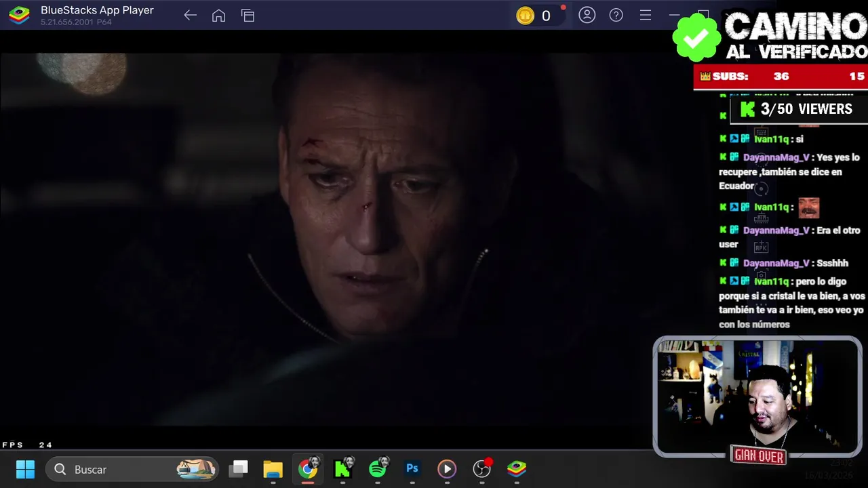Click the BlueStacks logo in title bar
The width and height of the screenshot is (868, 488).
[19, 15]
